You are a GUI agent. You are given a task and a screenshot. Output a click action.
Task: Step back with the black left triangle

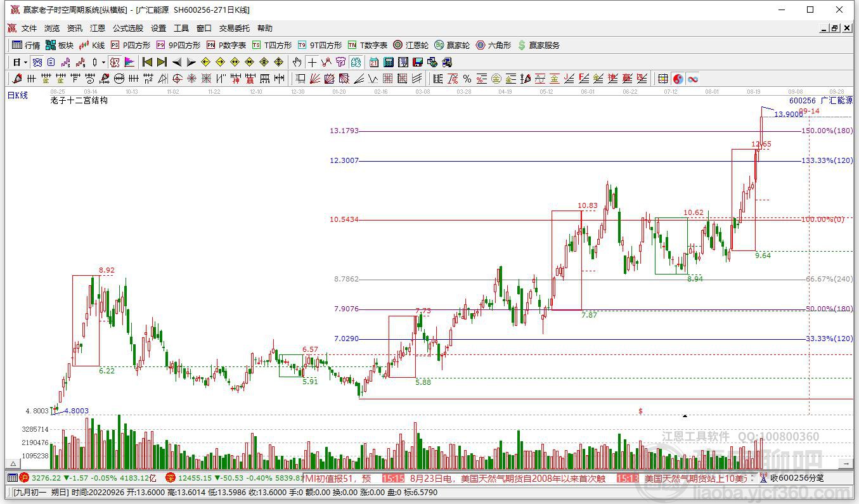(177, 62)
